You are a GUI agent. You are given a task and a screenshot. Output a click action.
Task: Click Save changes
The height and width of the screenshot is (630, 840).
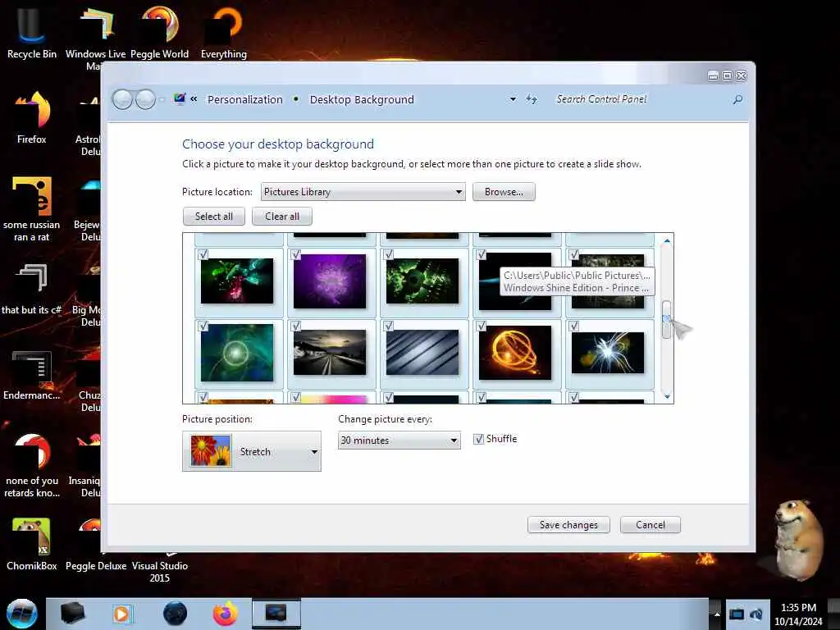click(568, 525)
